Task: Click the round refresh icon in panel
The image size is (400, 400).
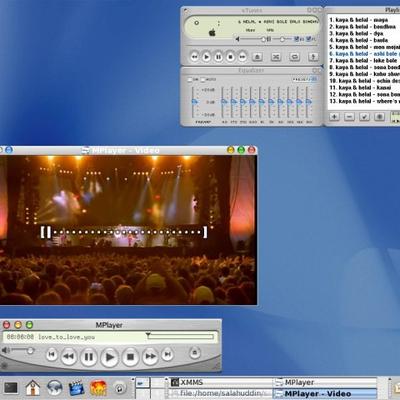Action: (x=120, y=388)
